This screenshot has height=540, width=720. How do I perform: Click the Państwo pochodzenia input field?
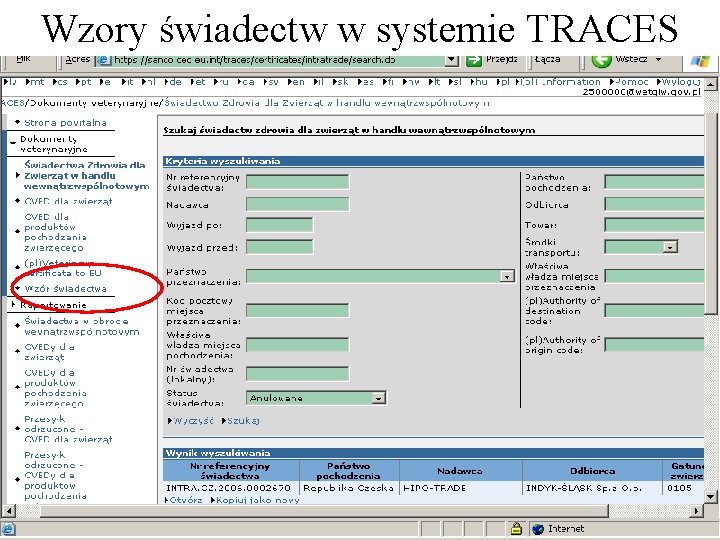pos(655,182)
